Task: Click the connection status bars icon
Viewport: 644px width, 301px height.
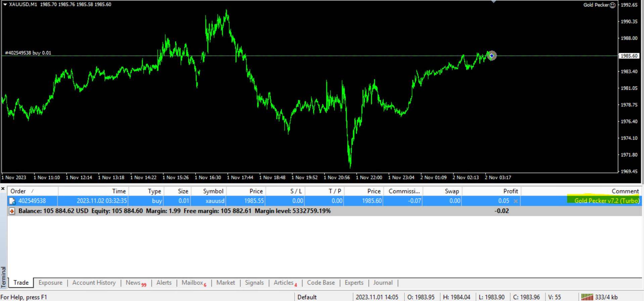Action: [587, 297]
